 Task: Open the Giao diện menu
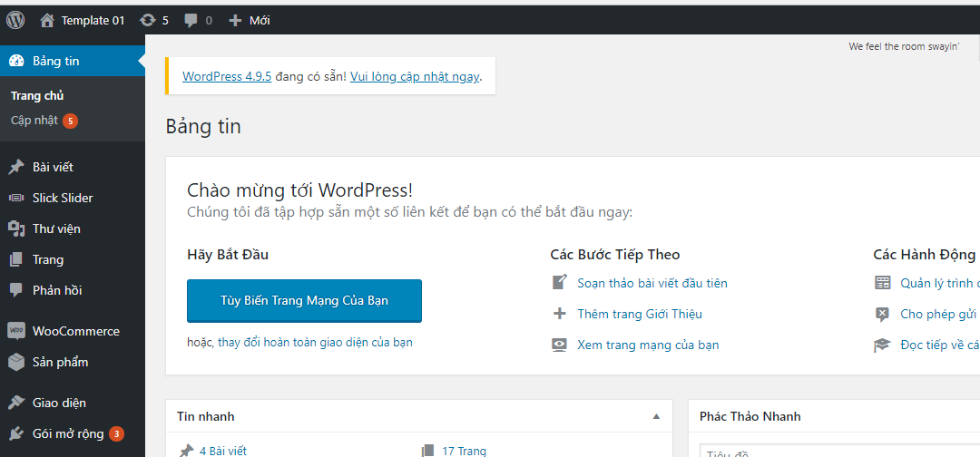[x=73, y=403]
